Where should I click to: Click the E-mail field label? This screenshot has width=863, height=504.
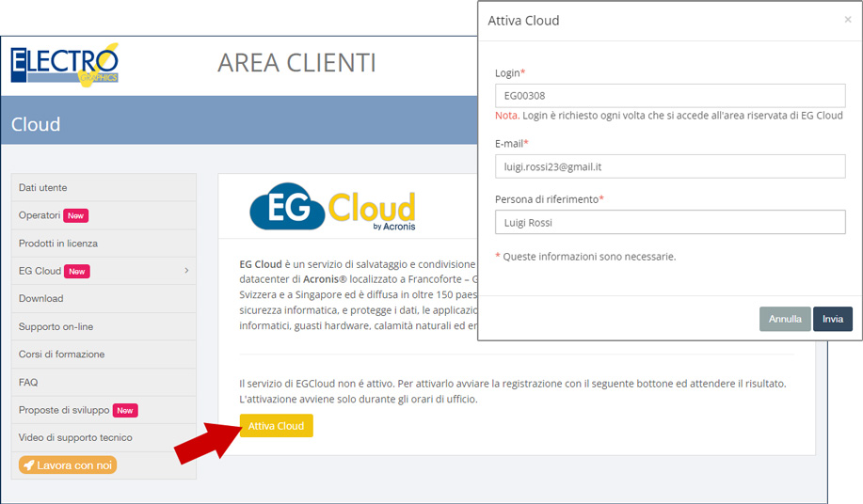511,144
